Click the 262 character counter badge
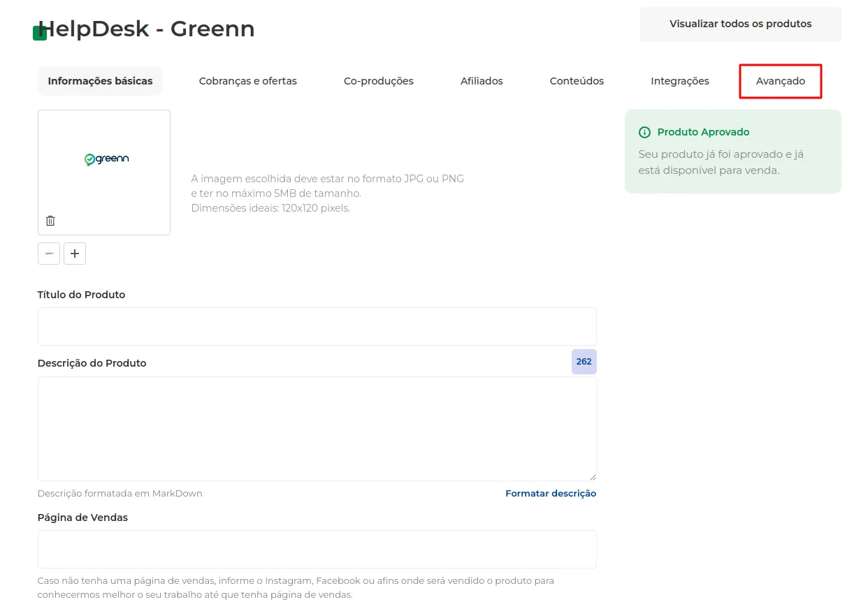868x609 pixels. pyautogui.click(x=584, y=362)
